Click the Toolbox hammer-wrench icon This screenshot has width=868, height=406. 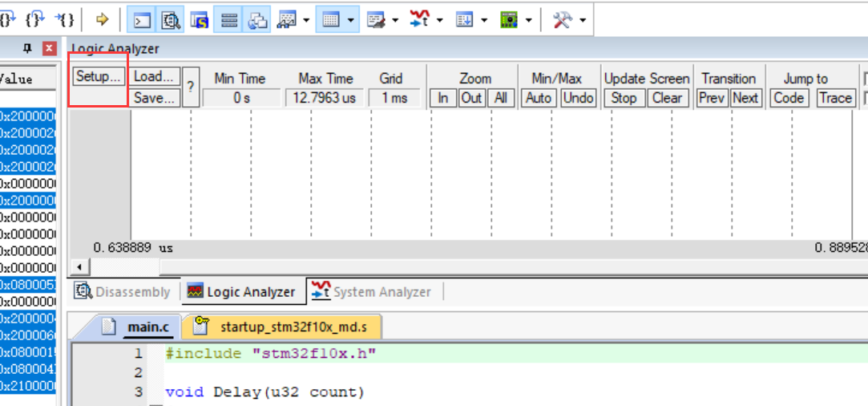pos(563,21)
